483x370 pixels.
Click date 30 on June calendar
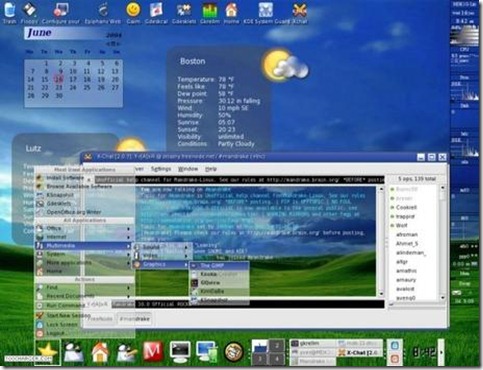click(x=59, y=96)
